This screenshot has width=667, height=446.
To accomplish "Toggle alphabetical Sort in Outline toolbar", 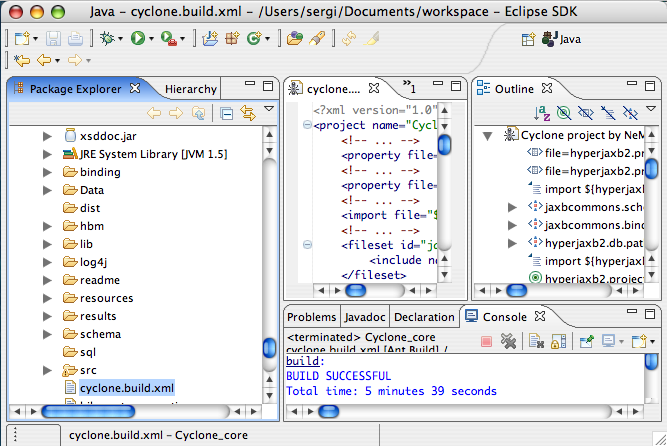I will [542, 113].
